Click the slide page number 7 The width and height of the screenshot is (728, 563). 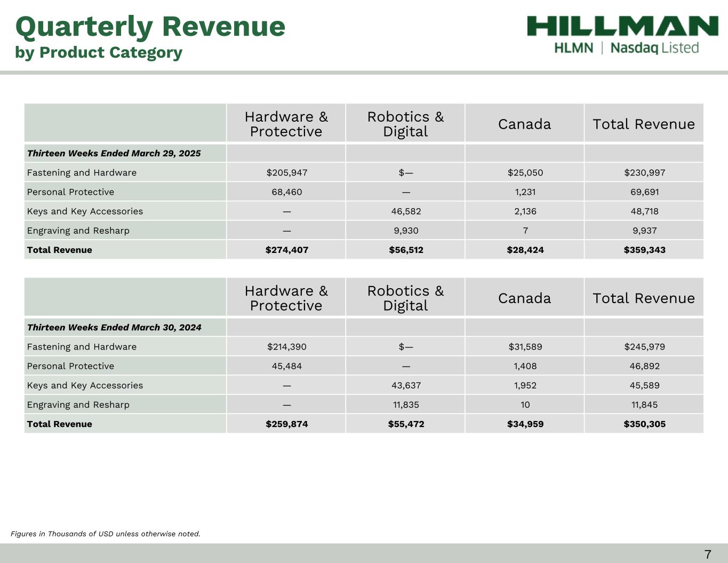[708, 554]
